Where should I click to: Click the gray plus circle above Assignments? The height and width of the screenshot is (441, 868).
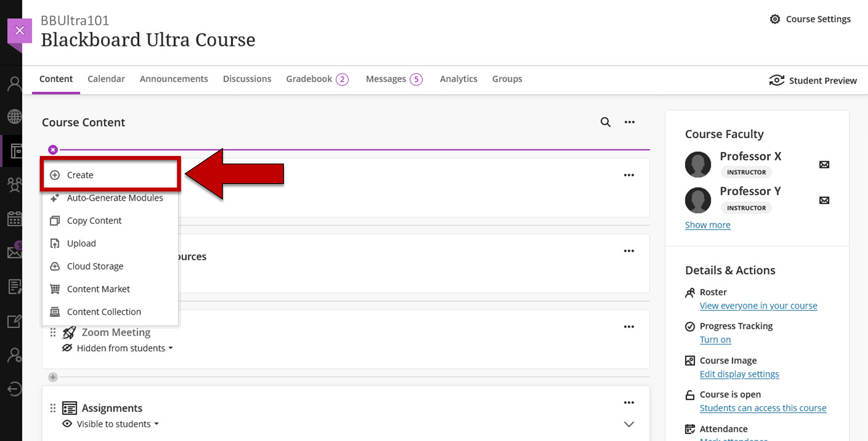coord(53,377)
